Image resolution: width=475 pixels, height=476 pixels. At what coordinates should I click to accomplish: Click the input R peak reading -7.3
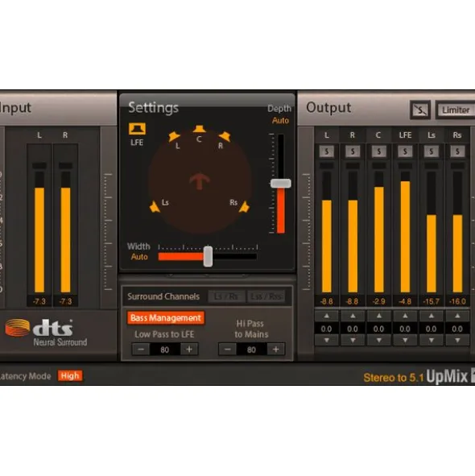pos(65,301)
